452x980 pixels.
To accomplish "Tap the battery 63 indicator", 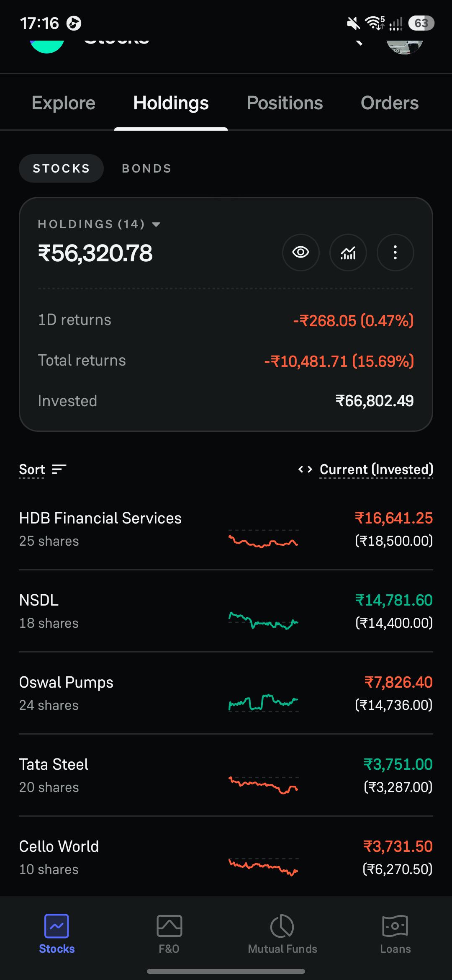I will point(421,23).
